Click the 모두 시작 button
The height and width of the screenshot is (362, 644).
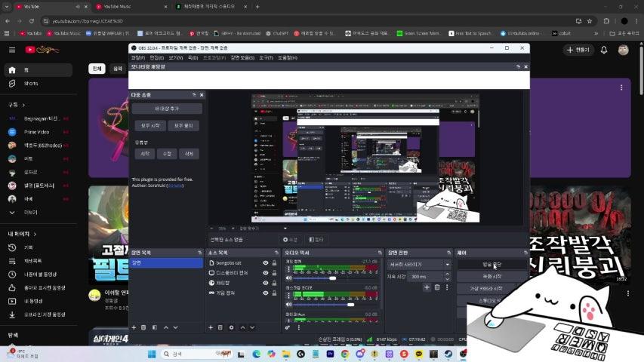[147, 126]
